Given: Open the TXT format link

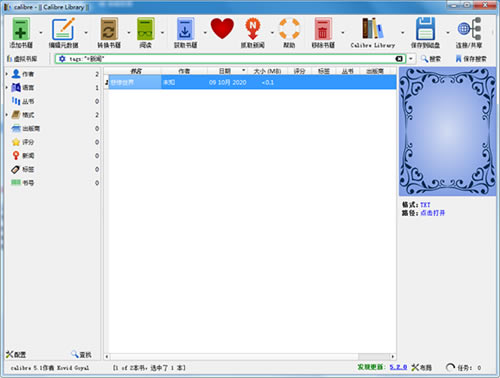Looking at the screenshot, I should (425, 205).
